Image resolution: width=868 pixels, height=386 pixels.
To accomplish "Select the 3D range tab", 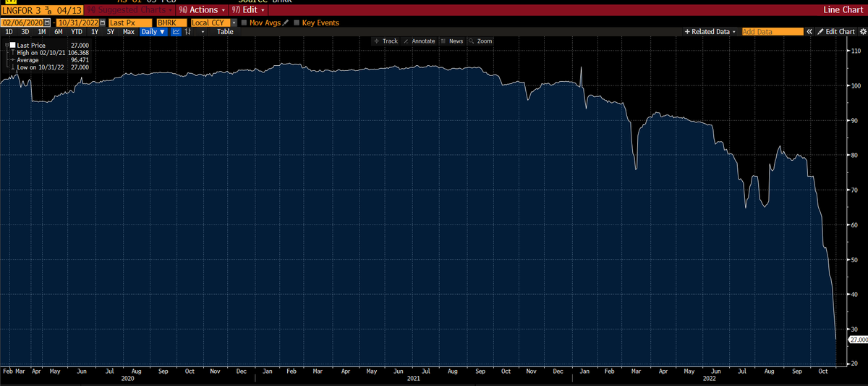I will click(x=25, y=32).
